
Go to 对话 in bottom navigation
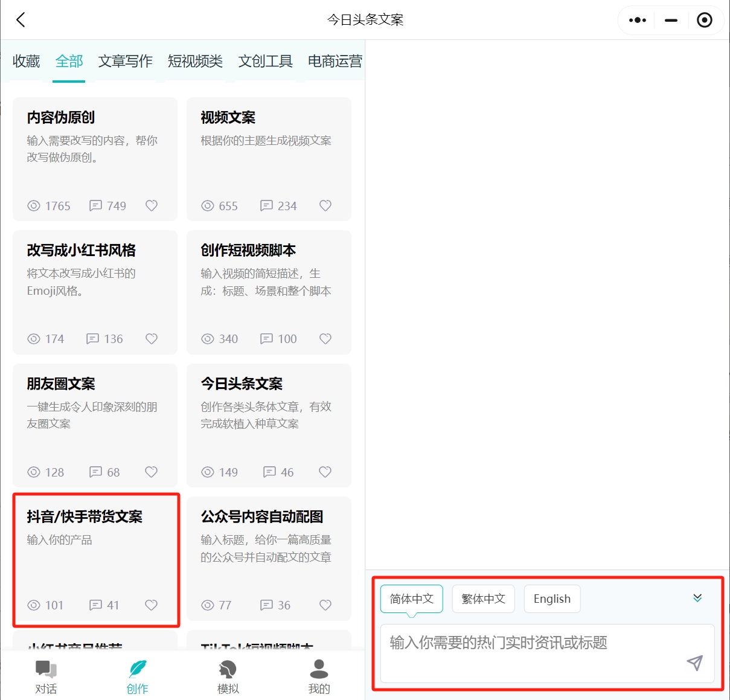click(46, 676)
